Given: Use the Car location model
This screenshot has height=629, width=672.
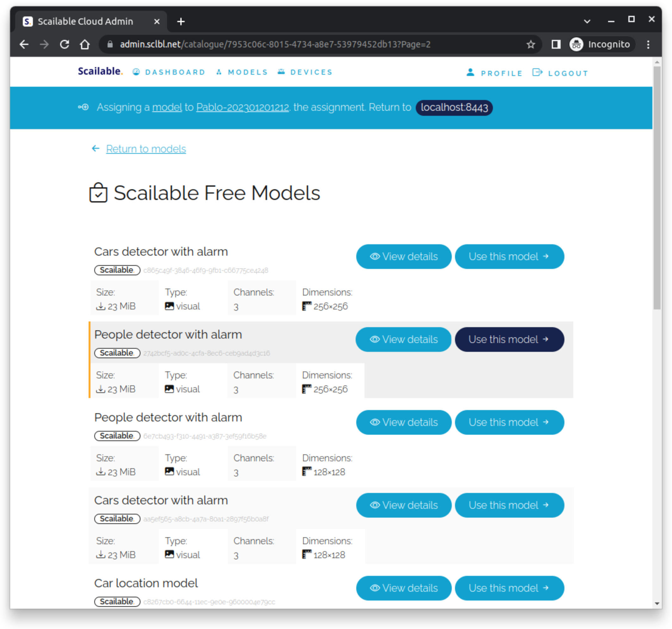Looking at the screenshot, I should pyautogui.click(x=509, y=588).
